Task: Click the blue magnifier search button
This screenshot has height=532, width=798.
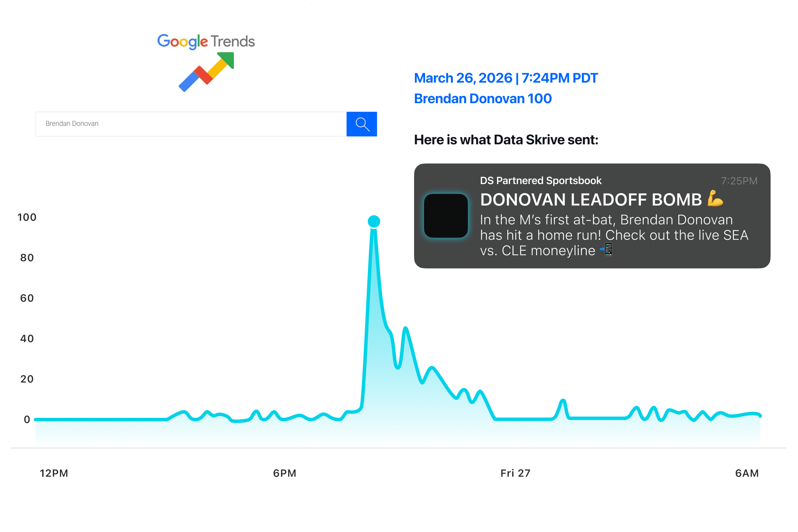Action: pyautogui.click(x=362, y=124)
